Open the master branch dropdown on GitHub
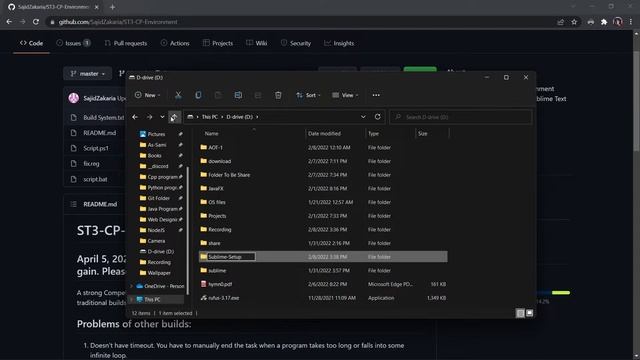Image resolution: width=640 pixels, height=360 pixels. [87, 73]
